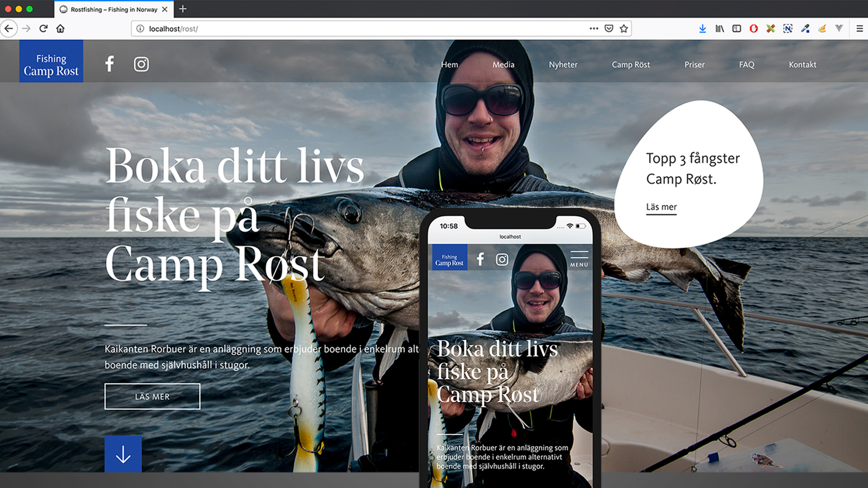Open a new browser tab

point(183,9)
